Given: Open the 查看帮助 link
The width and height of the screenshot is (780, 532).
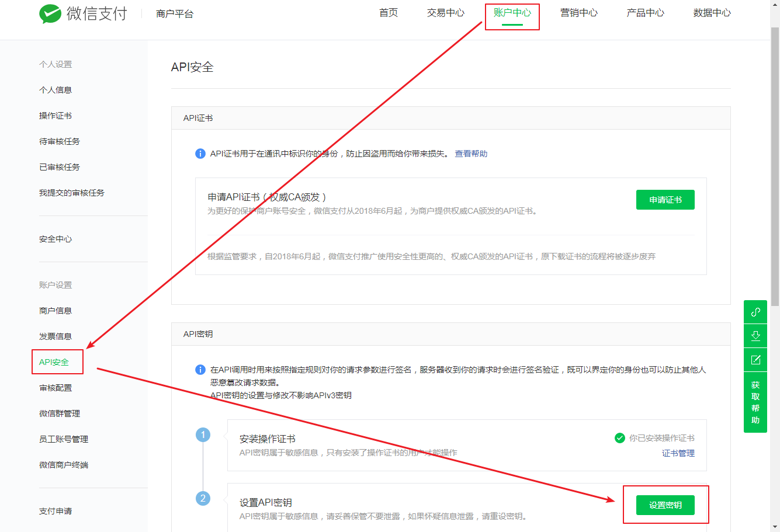Looking at the screenshot, I should click(471, 154).
